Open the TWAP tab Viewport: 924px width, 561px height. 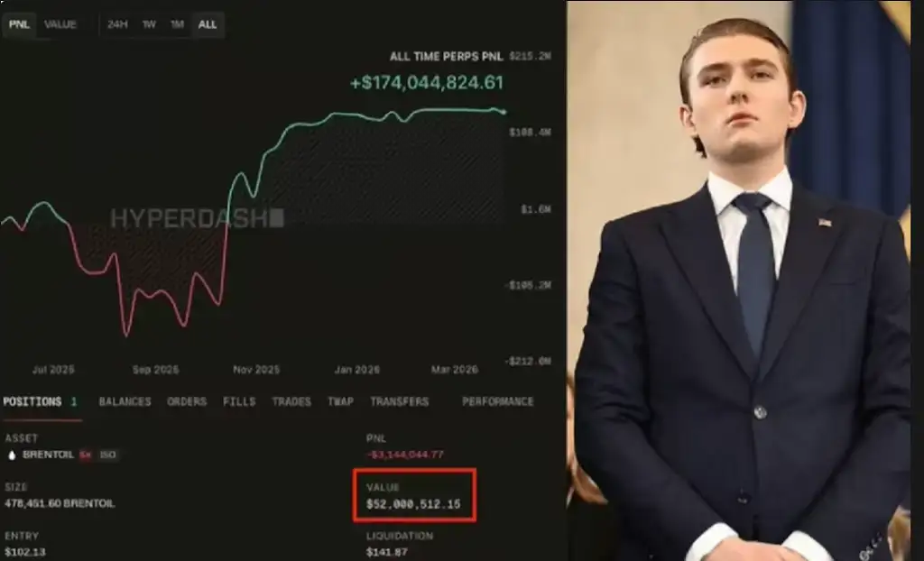click(340, 402)
